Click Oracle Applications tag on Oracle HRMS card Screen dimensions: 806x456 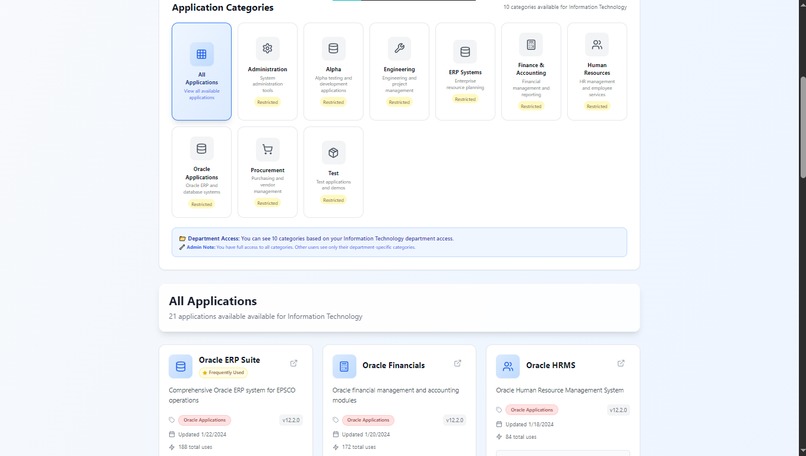pos(532,410)
